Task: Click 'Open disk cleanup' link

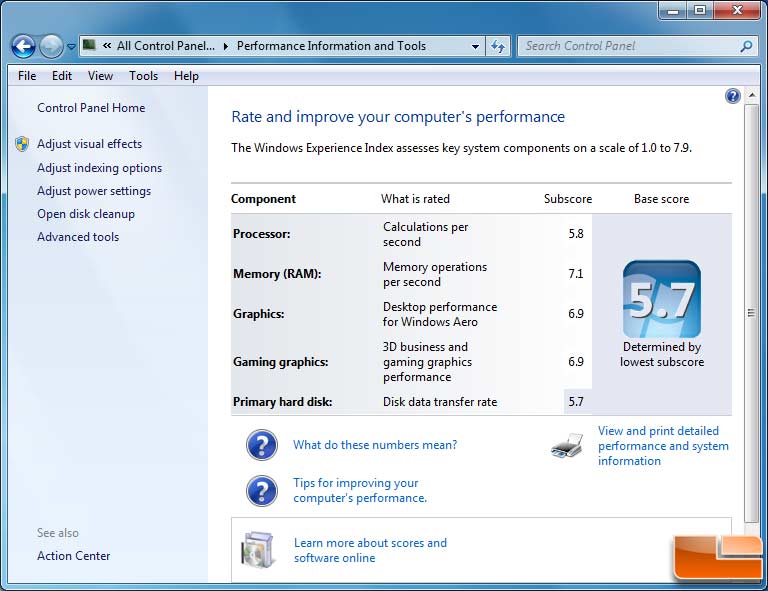Action: pyautogui.click(x=86, y=214)
